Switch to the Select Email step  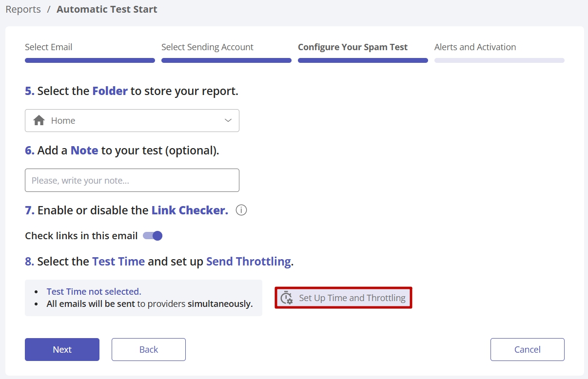point(49,47)
